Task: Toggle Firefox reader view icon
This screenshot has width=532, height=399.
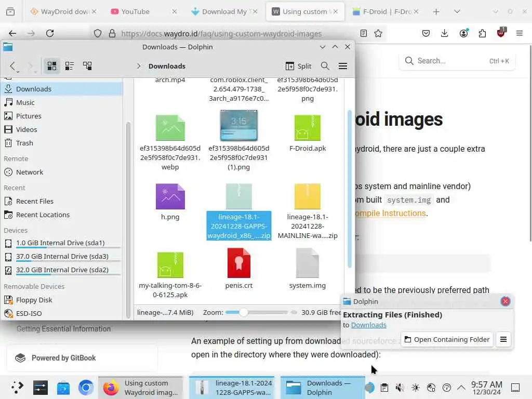Action: pos(363,33)
